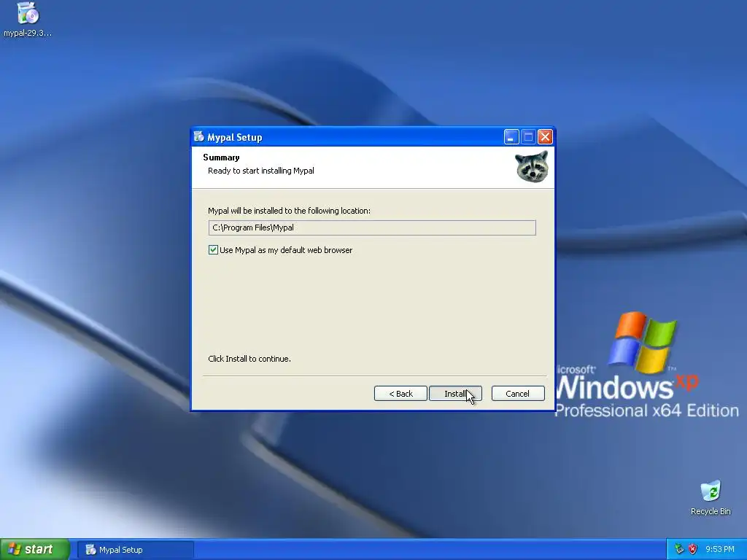This screenshot has width=747, height=560.
Task: Click the network connection tray icon
Action: [679, 549]
